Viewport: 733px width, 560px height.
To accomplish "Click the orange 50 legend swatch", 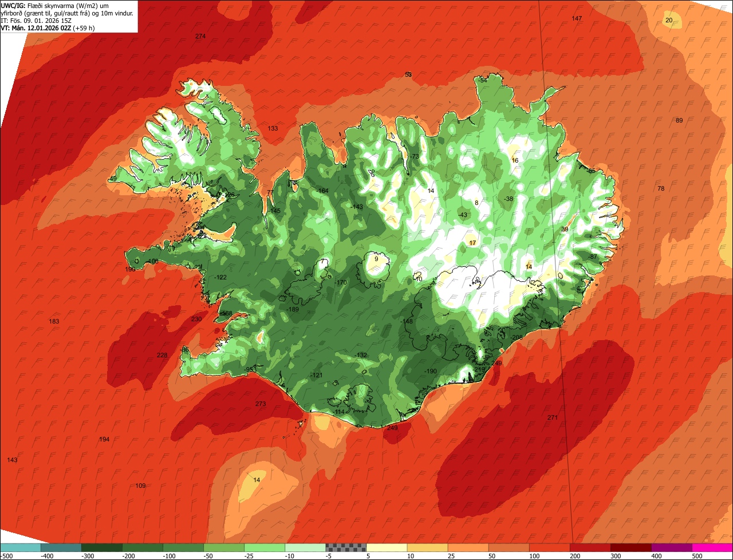I will (509, 547).
